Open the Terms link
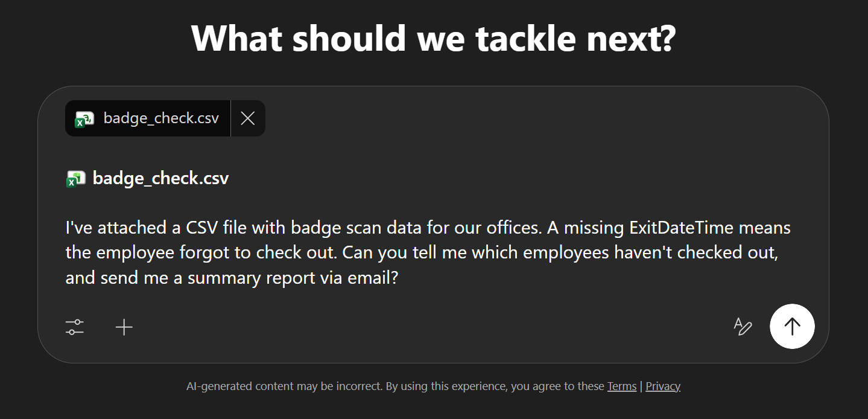The width and height of the screenshot is (868, 419). [x=622, y=386]
